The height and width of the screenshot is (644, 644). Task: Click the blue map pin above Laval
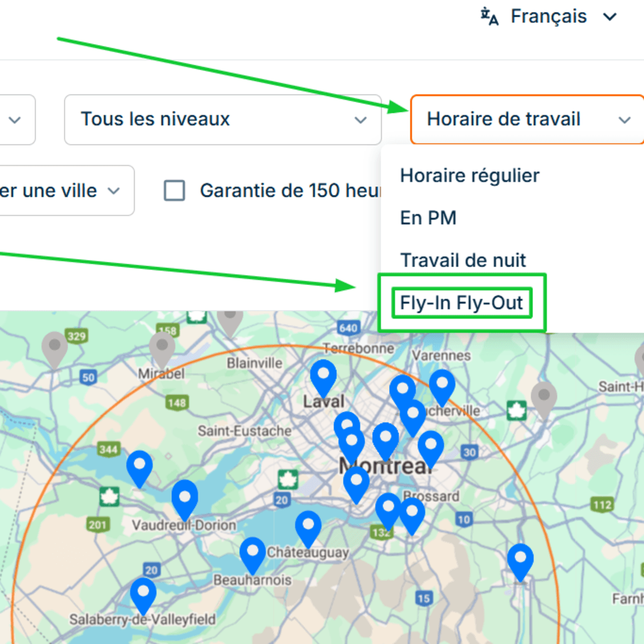click(x=323, y=379)
